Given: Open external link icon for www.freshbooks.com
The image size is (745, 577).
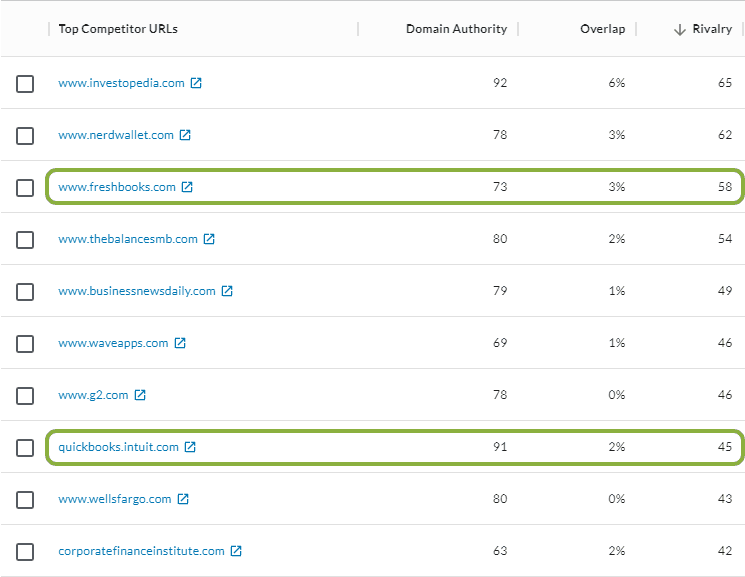Looking at the screenshot, I should pos(187,187).
